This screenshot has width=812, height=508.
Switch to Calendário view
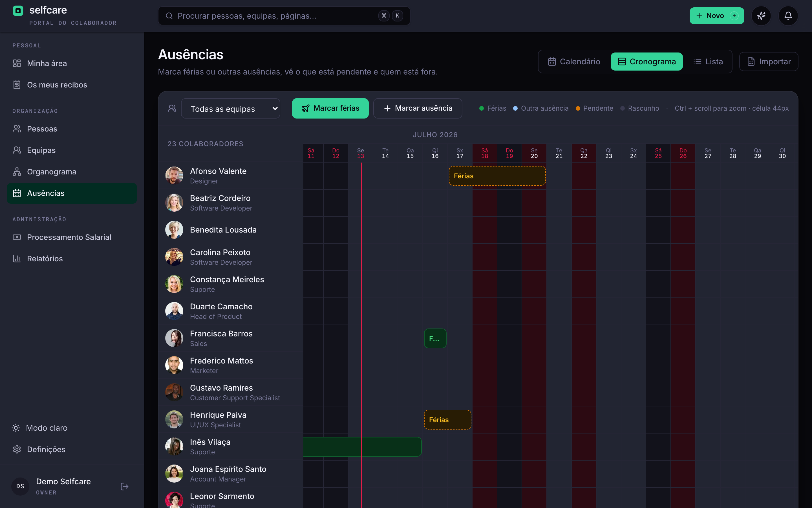coord(574,62)
